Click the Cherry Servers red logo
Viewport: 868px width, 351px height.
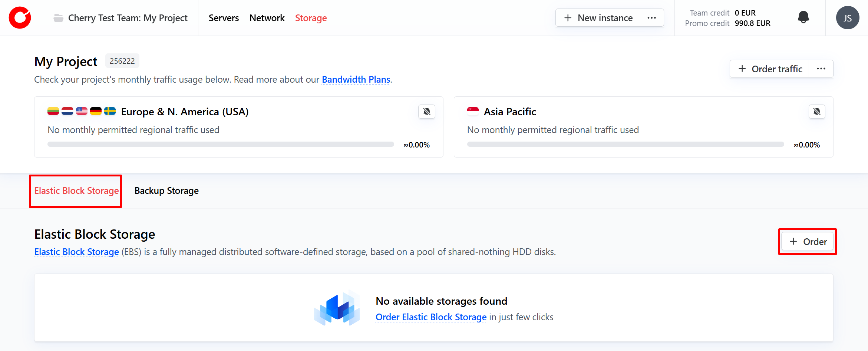20,18
